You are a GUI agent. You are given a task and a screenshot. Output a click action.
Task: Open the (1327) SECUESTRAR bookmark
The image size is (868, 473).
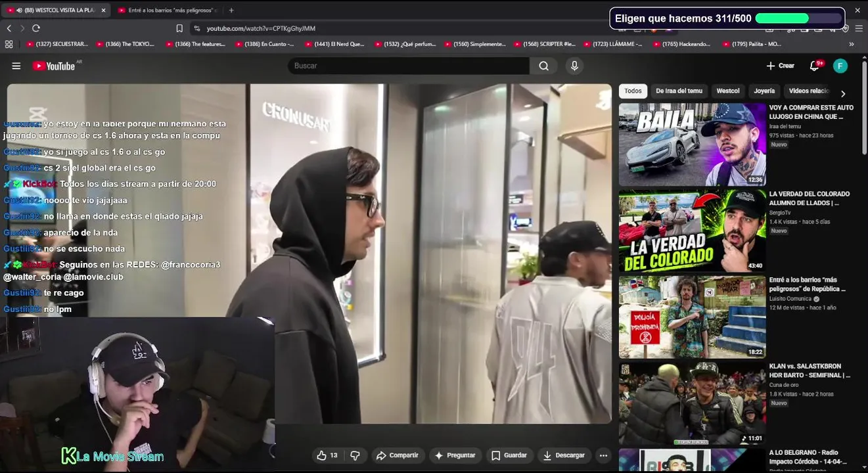pyautogui.click(x=57, y=44)
